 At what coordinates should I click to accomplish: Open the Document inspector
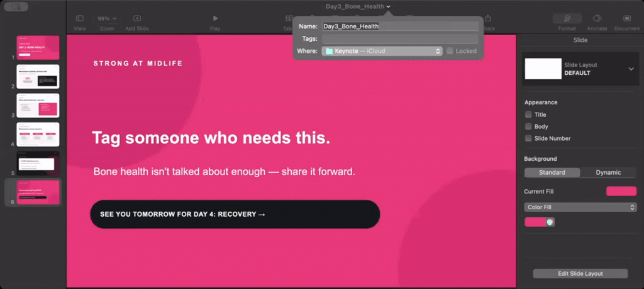point(627,18)
